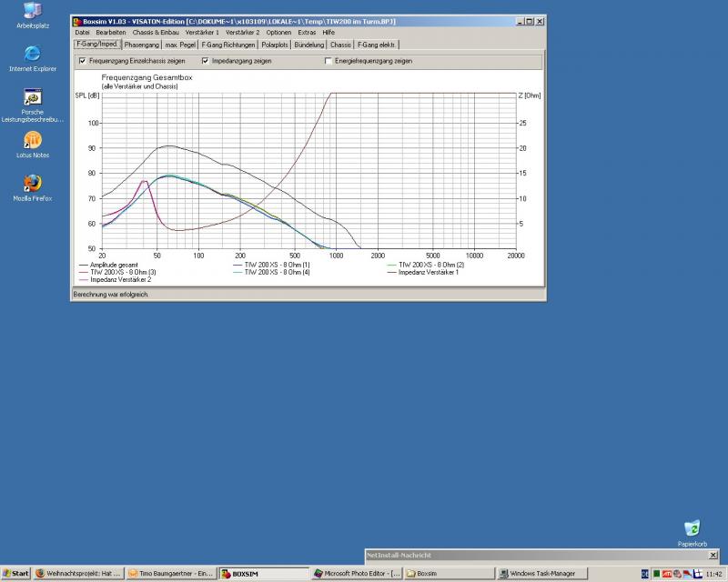Switch to the Polarplots tab
Screen dimensions: 728x582
click(274, 44)
